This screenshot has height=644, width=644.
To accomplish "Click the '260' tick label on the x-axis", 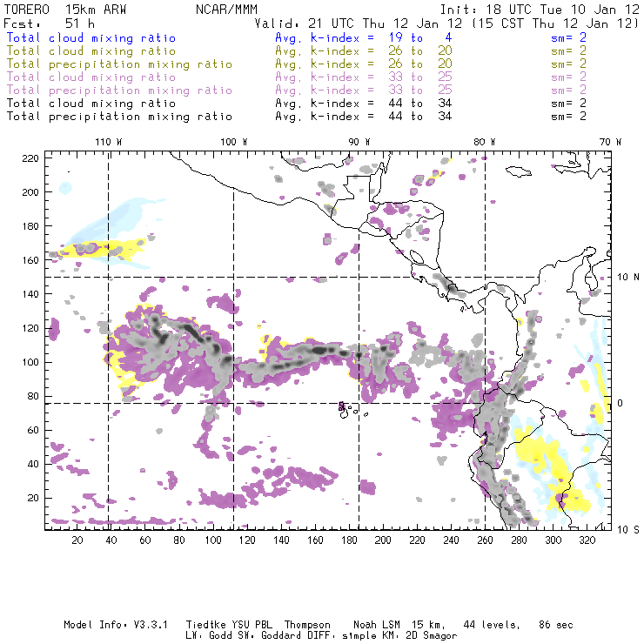I will coord(485,540).
